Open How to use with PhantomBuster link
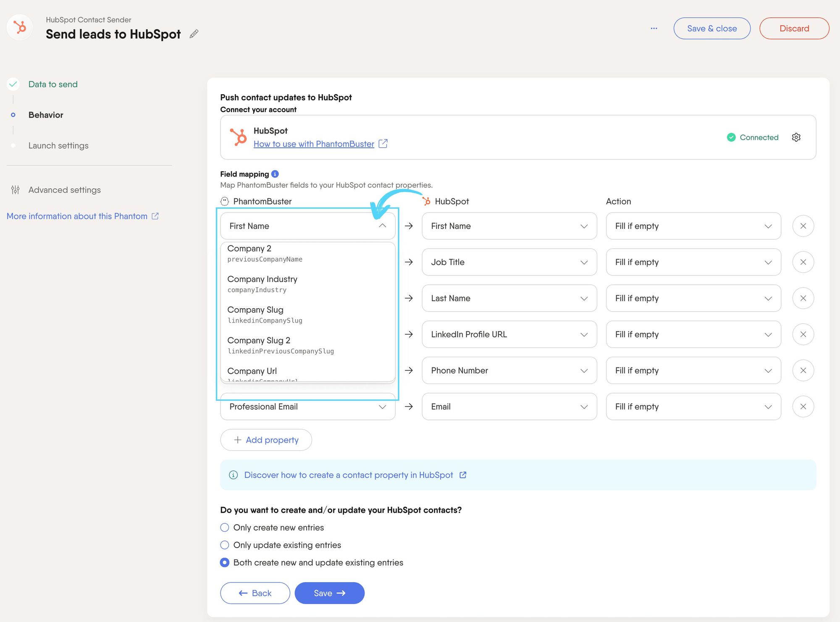The image size is (840, 622). tap(314, 144)
